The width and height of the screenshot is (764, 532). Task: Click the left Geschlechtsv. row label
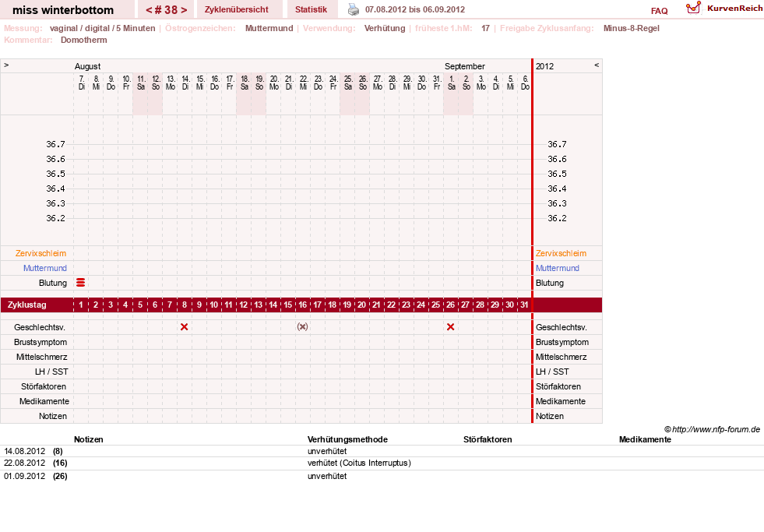[40, 327]
